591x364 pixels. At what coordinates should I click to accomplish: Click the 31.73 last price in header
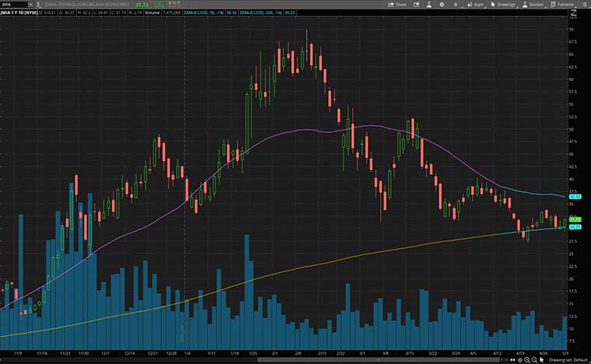[x=142, y=5]
